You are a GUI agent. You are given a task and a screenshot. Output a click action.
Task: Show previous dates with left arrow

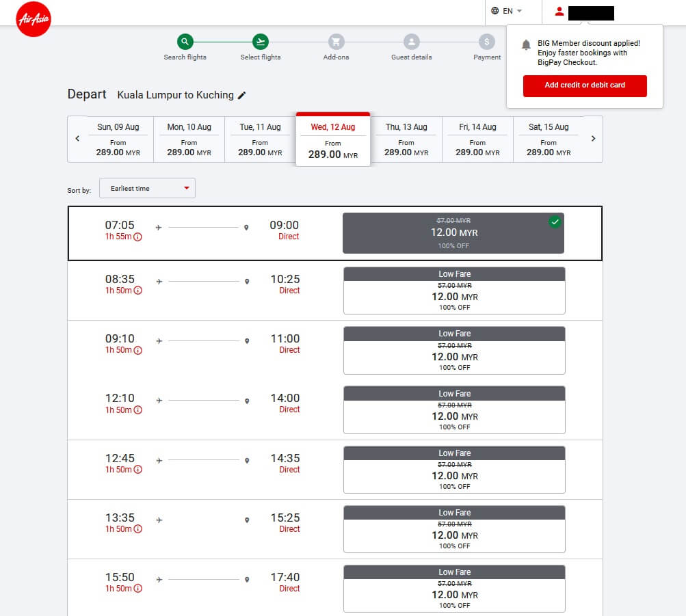point(77,139)
